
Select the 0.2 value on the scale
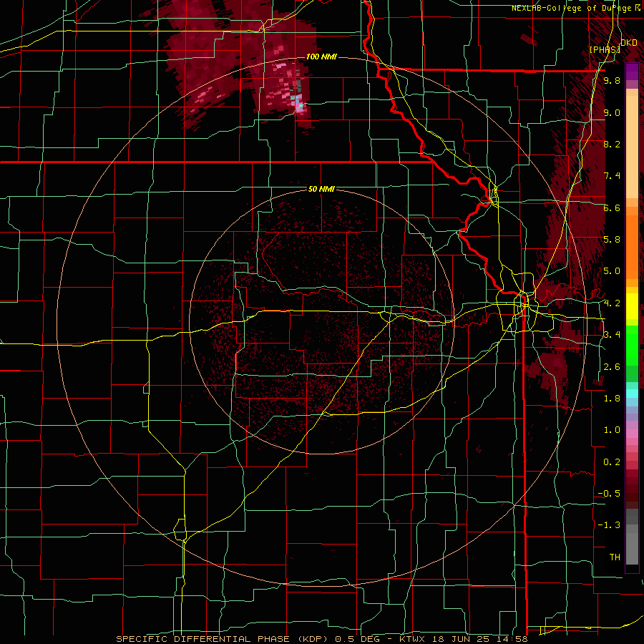(x=612, y=462)
